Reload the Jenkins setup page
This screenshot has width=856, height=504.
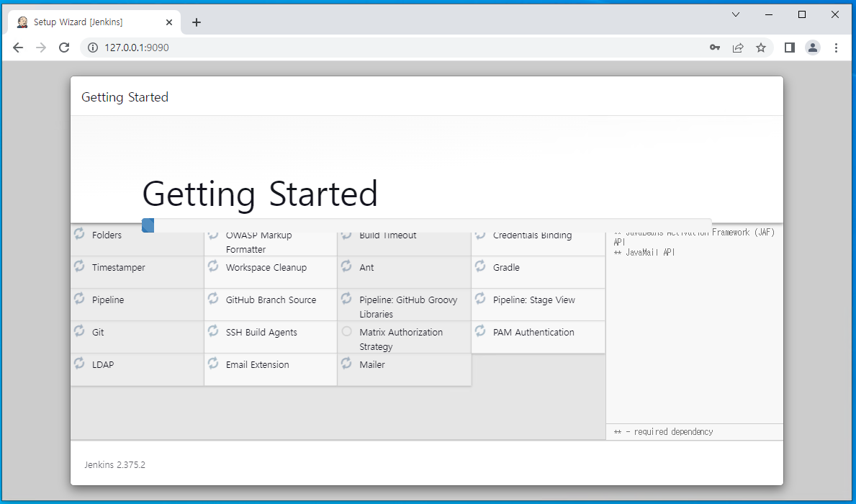pos(64,48)
